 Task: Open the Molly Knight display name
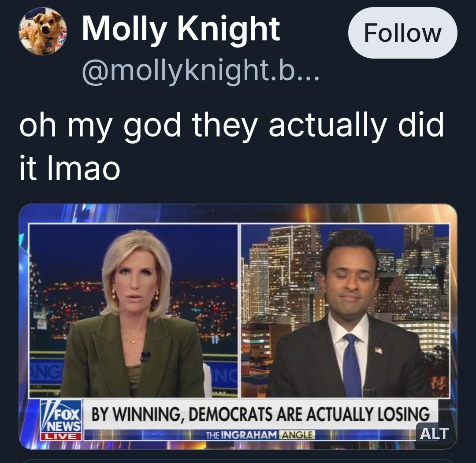[181, 29]
